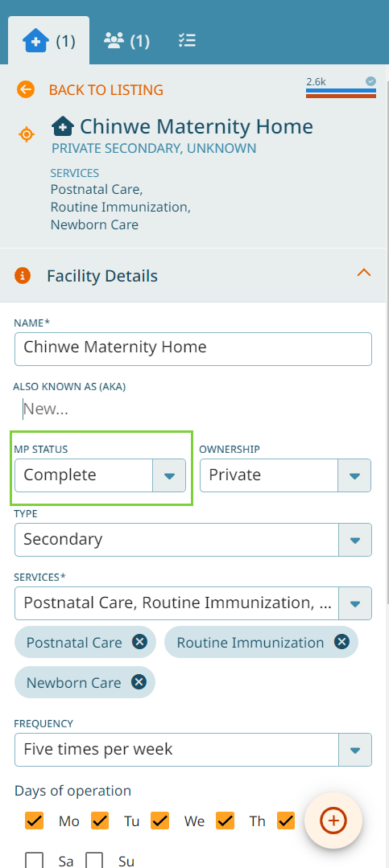The height and width of the screenshot is (868, 389).
Task: Open the Ownership dropdown
Action: click(285, 475)
